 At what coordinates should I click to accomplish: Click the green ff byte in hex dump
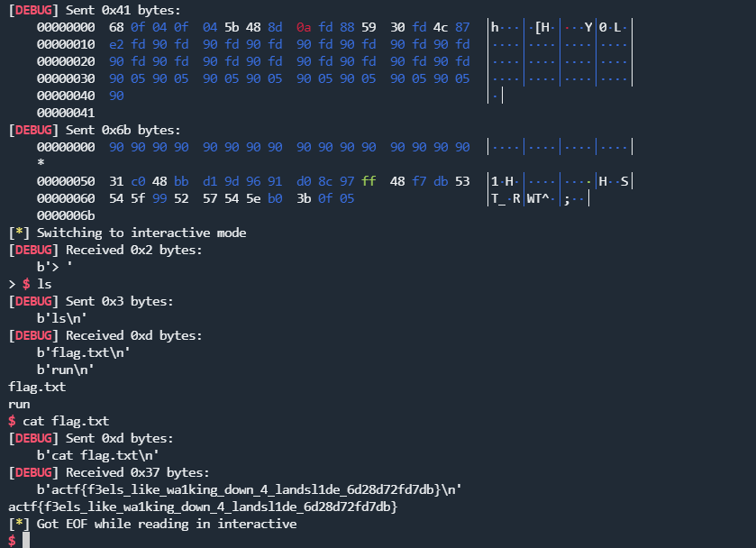pyautogui.click(x=369, y=181)
